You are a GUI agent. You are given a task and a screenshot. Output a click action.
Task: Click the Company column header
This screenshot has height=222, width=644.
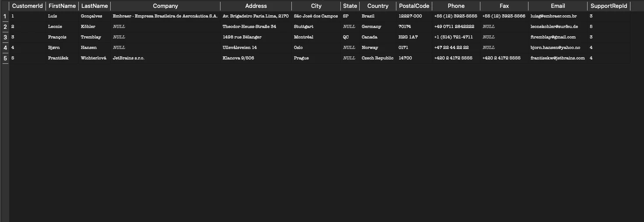[x=165, y=6]
